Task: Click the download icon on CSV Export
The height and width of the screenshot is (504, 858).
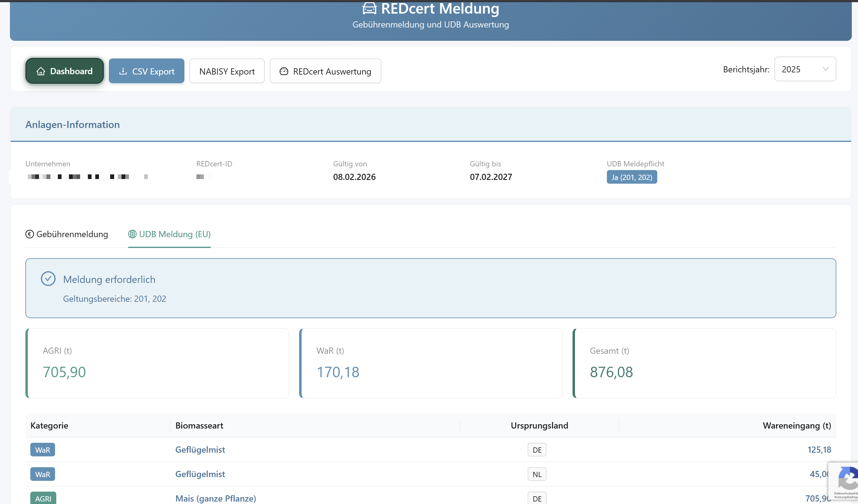Action: coord(123,71)
